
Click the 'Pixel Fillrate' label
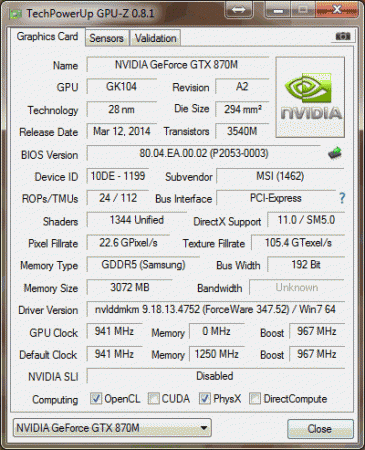pos(53,243)
